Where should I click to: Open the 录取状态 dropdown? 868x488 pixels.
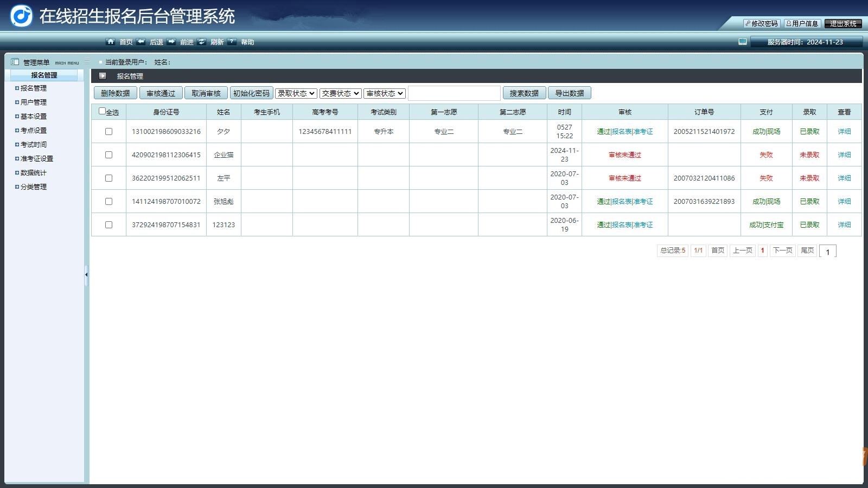[x=295, y=93]
